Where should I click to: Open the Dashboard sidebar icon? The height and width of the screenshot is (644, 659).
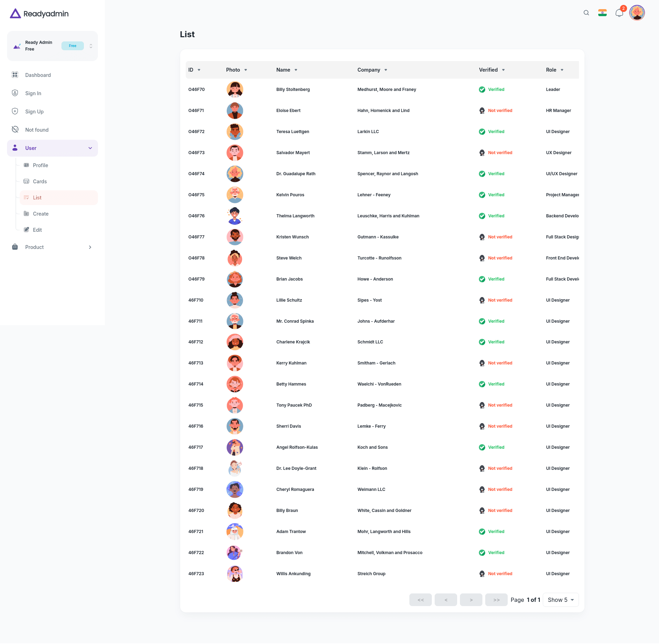click(x=15, y=75)
